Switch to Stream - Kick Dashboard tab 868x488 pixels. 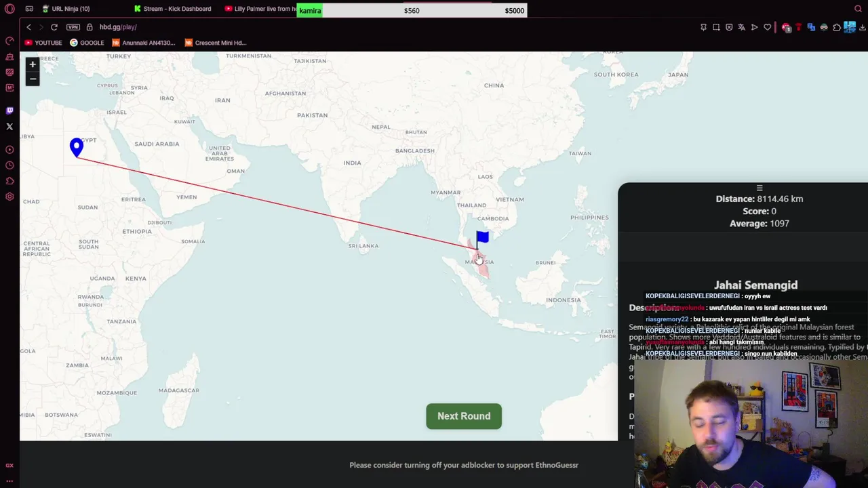[173, 9]
